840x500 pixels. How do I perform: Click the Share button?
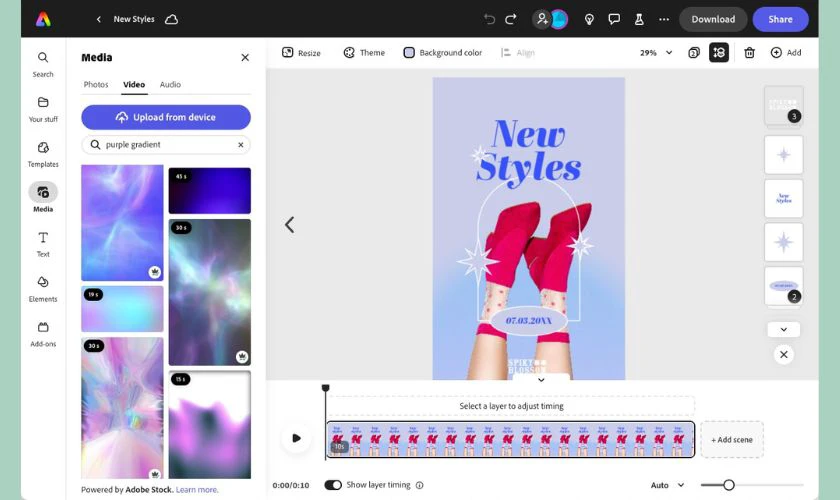pos(781,19)
